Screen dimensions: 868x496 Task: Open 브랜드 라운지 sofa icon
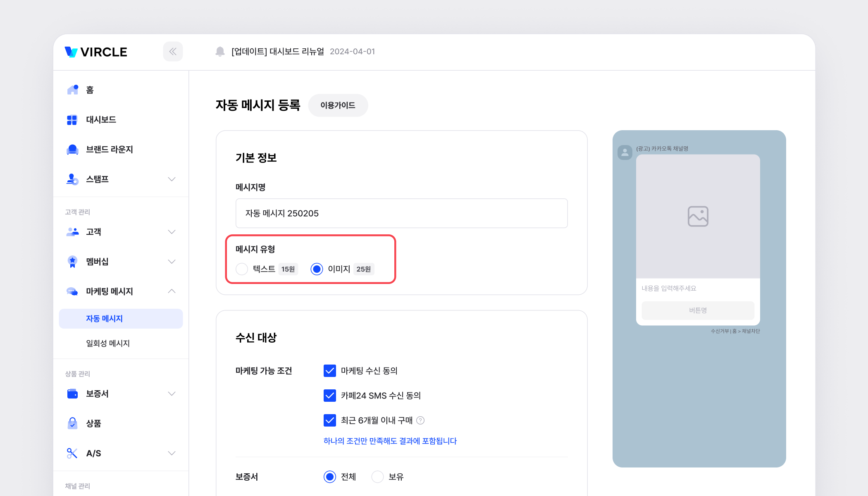click(72, 149)
